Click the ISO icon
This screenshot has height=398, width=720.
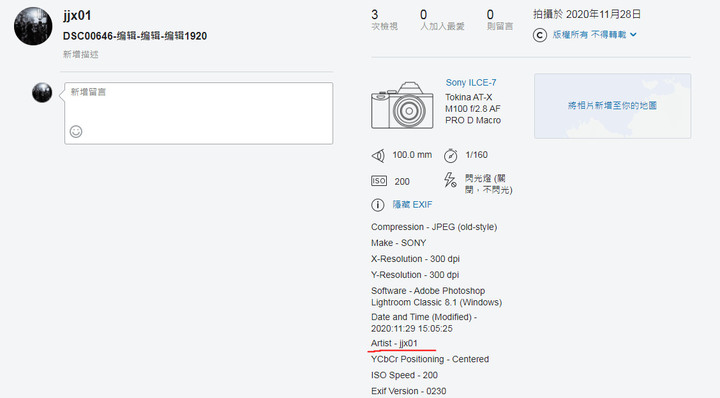(x=379, y=181)
